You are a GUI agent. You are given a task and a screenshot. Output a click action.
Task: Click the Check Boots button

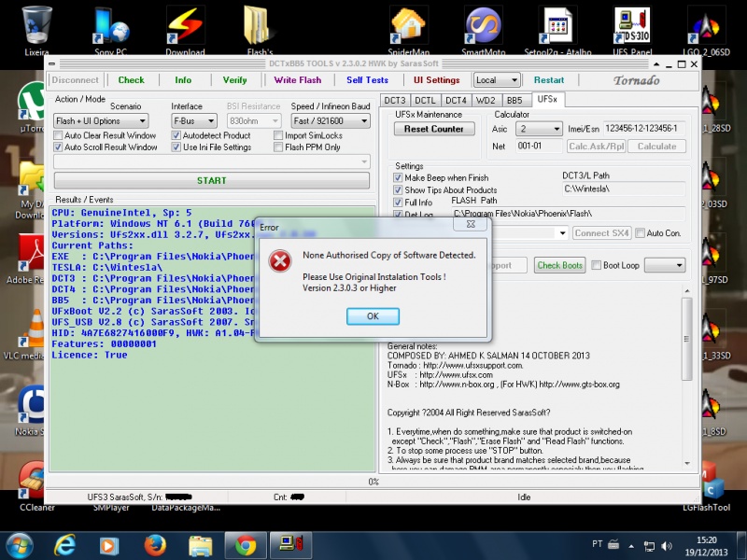[x=559, y=265]
